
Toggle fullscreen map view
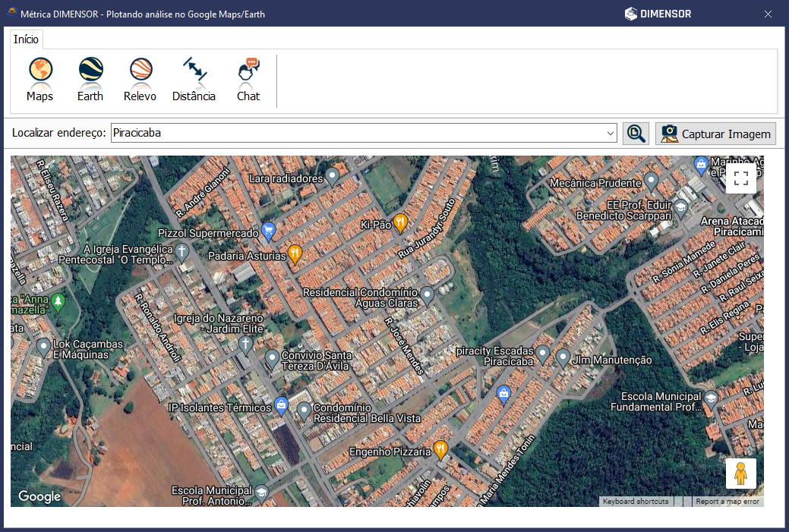741,179
